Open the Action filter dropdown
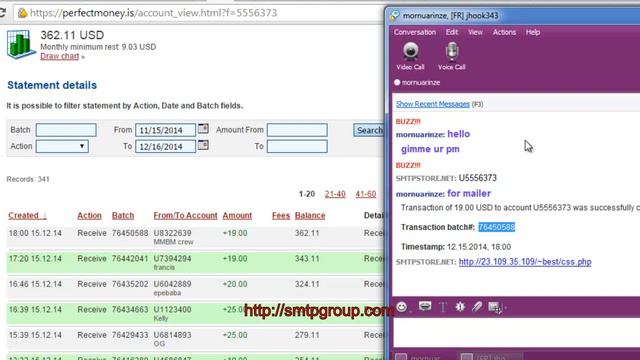The height and width of the screenshot is (360, 640). tap(62, 146)
